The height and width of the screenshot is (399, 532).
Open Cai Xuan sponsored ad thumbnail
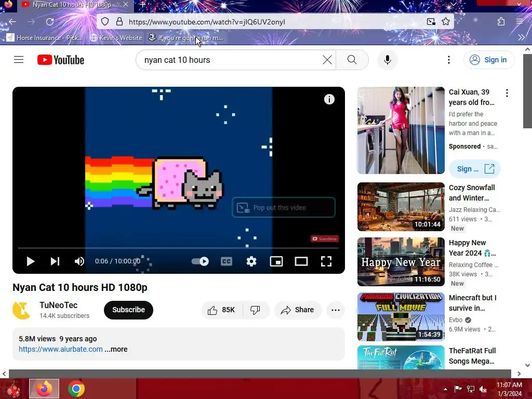[x=401, y=130]
